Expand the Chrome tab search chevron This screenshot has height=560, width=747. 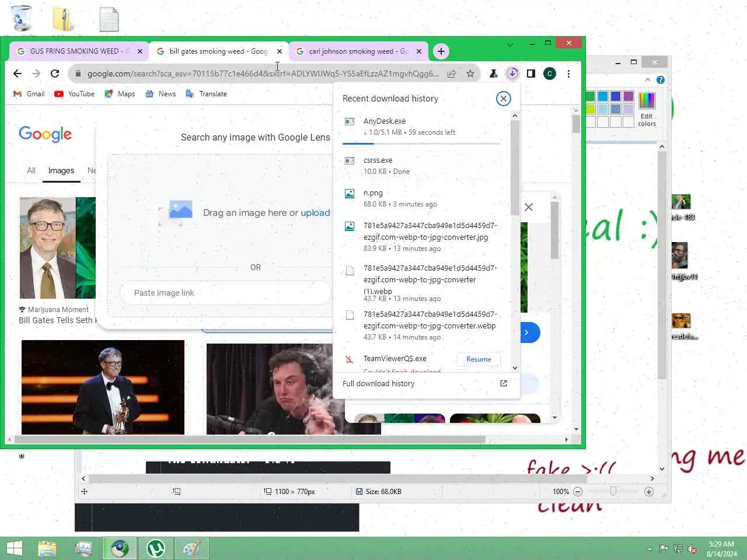(510, 44)
